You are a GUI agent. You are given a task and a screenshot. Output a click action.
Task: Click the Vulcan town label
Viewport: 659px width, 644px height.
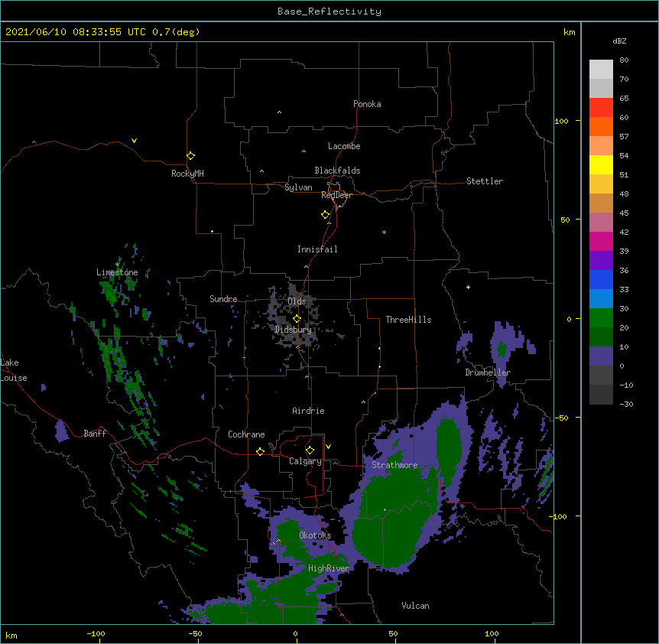[415, 606]
